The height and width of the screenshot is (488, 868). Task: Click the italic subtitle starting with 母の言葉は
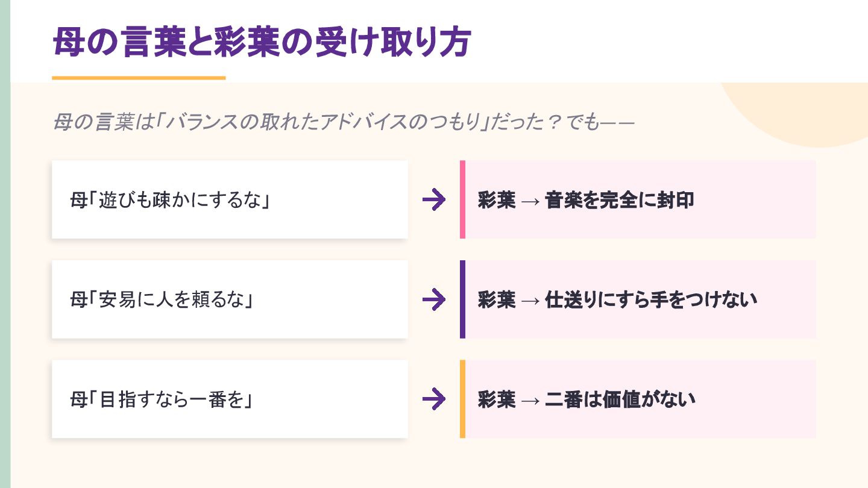[x=344, y=123]
